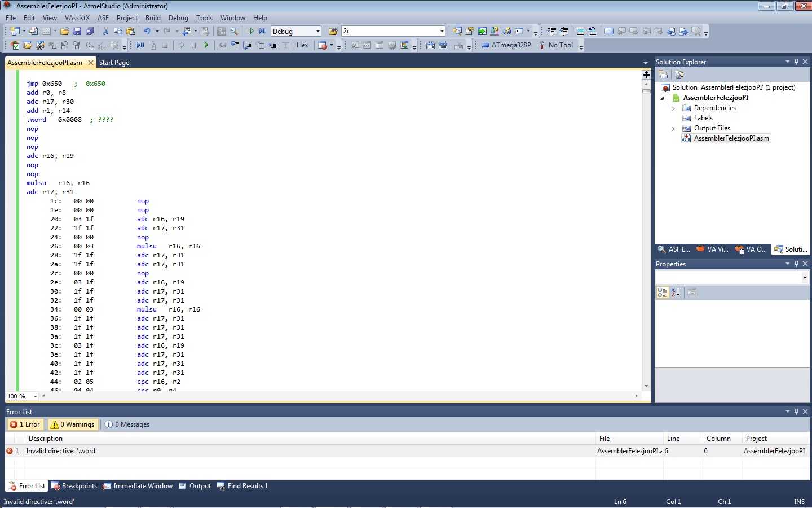Sort Error List by the Line column header
This screenshot has width=812, height=508.
683,439
